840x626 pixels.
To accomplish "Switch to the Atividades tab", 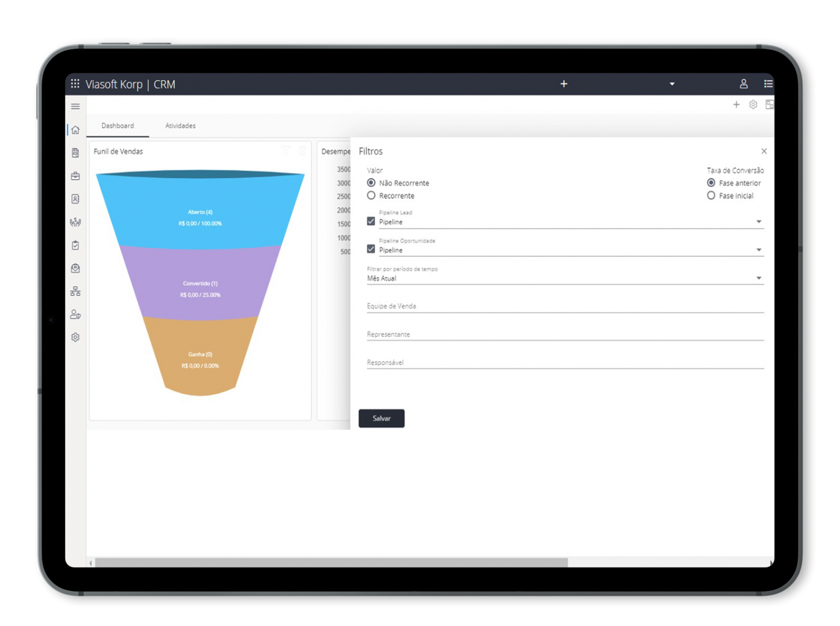I will [x=180, y=126].
